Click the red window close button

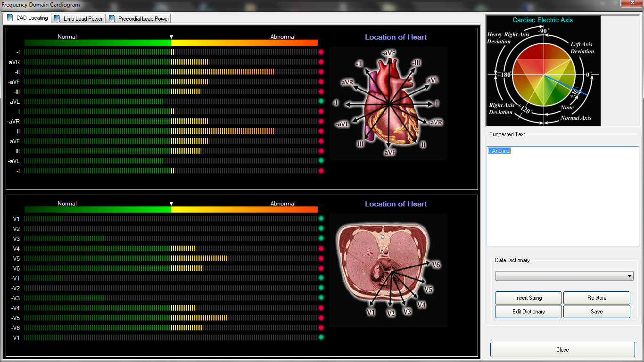click(x=630, y=4)
